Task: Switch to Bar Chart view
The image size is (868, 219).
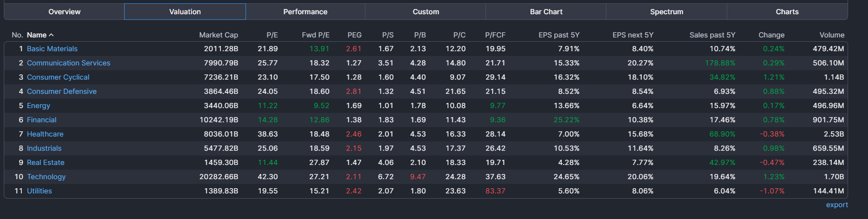Action: [x=546, y=12]
